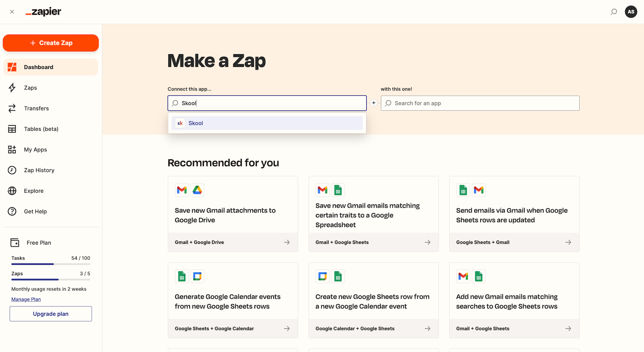This screenshot has width=644, height=352.
Task: Open Explore in the sidebar
Action: [x=34, y=191]
